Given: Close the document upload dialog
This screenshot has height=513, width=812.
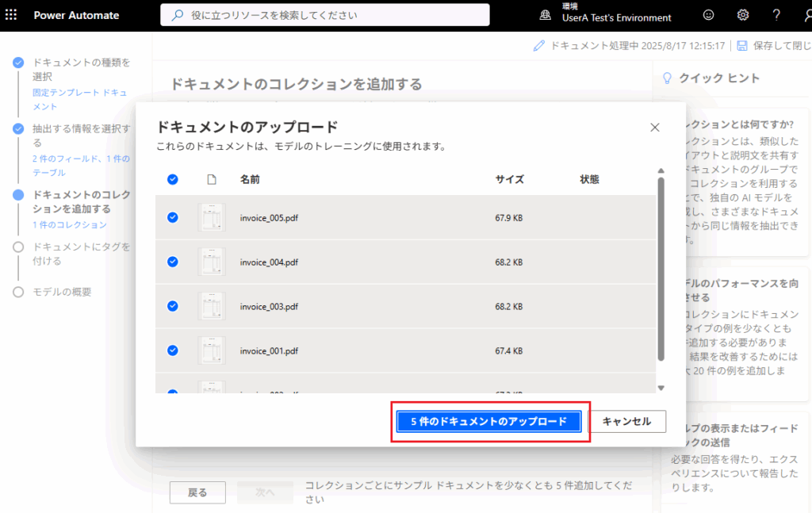Looking at the screenshot, I should 654,128.
